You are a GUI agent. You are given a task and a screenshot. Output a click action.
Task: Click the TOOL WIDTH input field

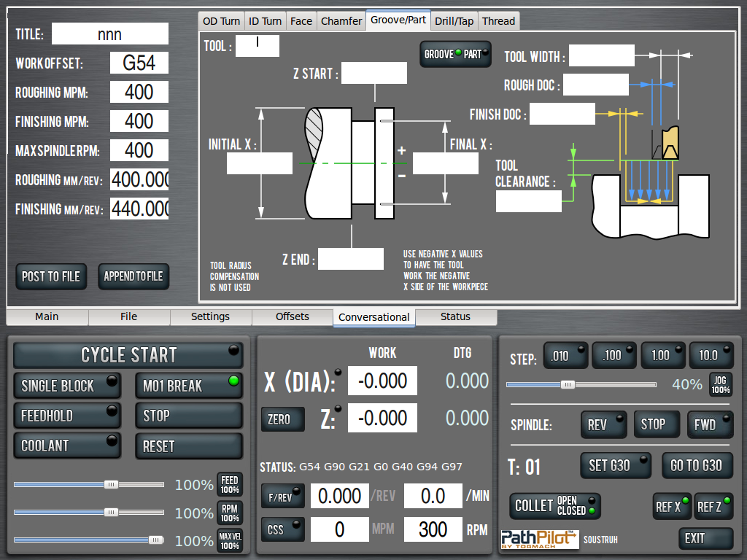pos(602,56)
